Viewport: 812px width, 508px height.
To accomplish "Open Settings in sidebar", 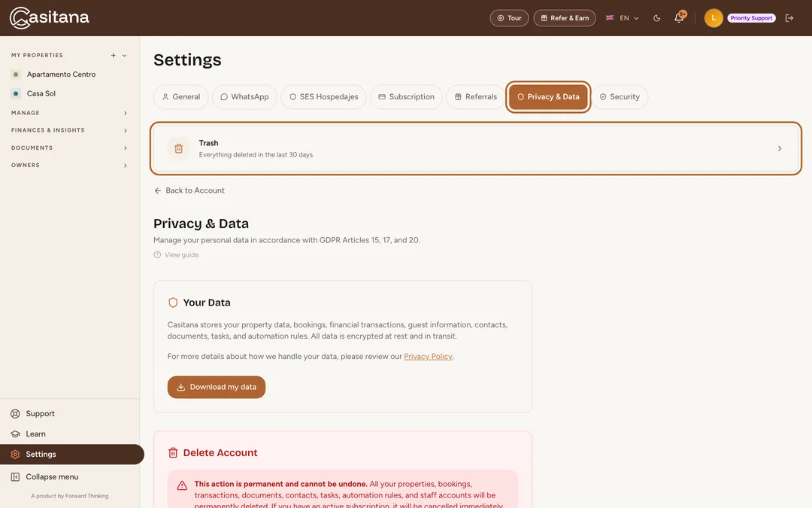I will click(x=72, y=454).
